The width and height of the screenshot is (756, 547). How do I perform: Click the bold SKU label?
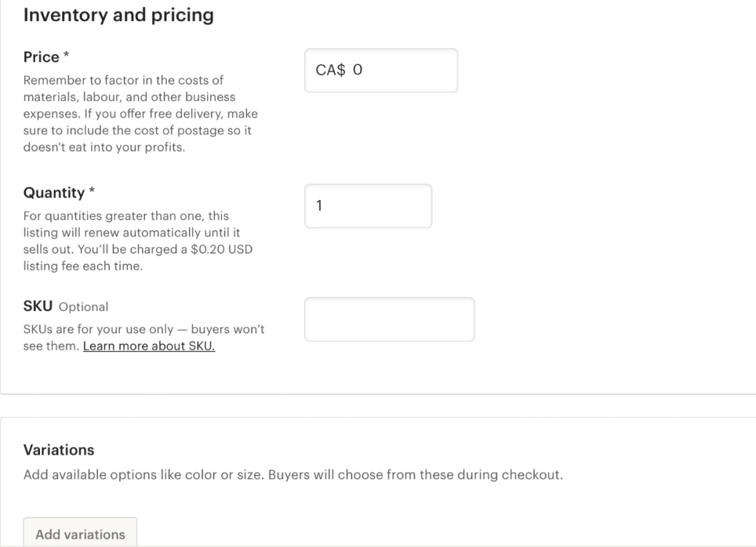(x=38, y=306)
